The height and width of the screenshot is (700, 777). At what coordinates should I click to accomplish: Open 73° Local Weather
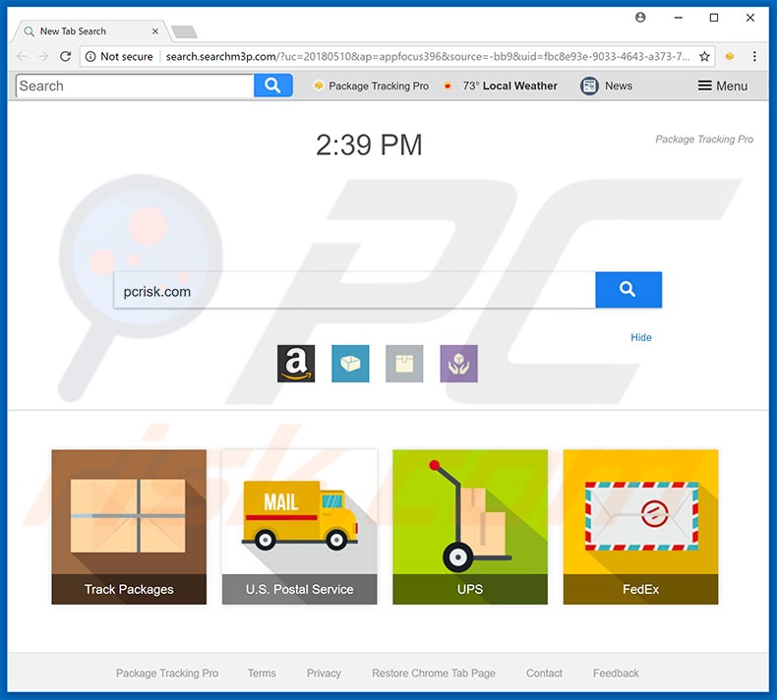(501, 86)
